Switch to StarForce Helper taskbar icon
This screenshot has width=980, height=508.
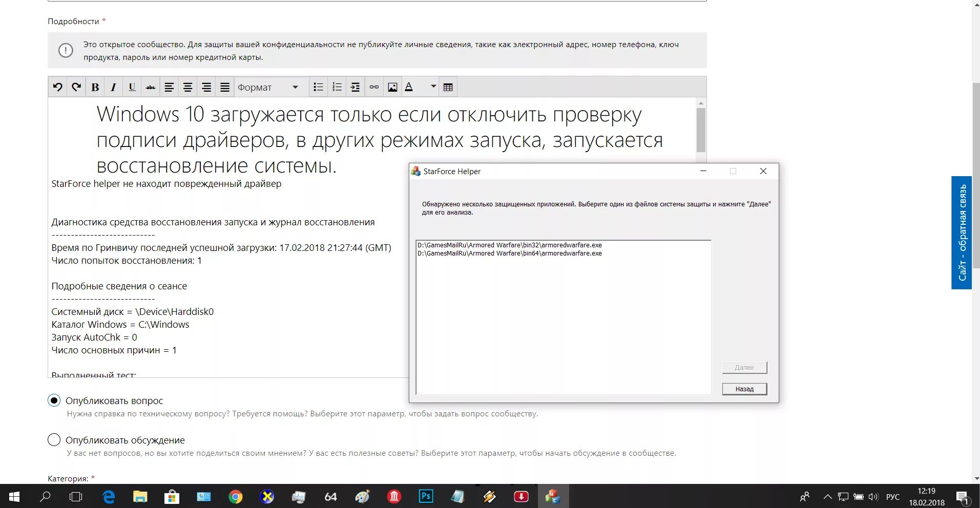553,496
